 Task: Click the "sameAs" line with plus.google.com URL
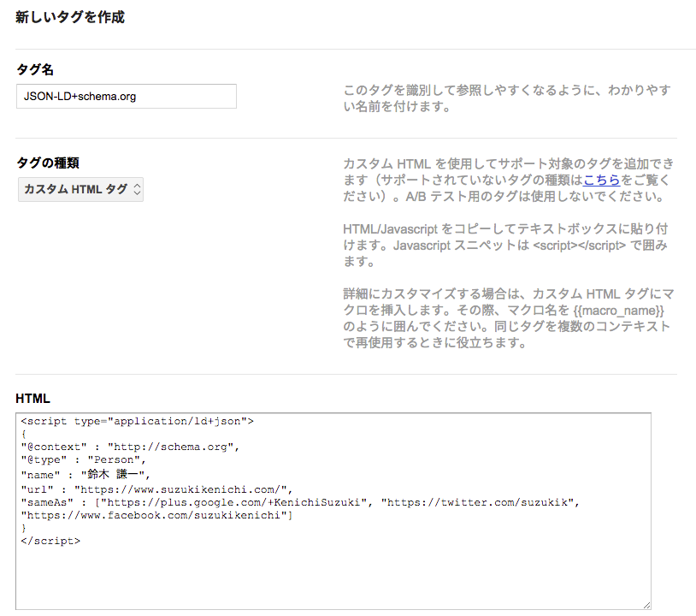[x=300, y=502]
